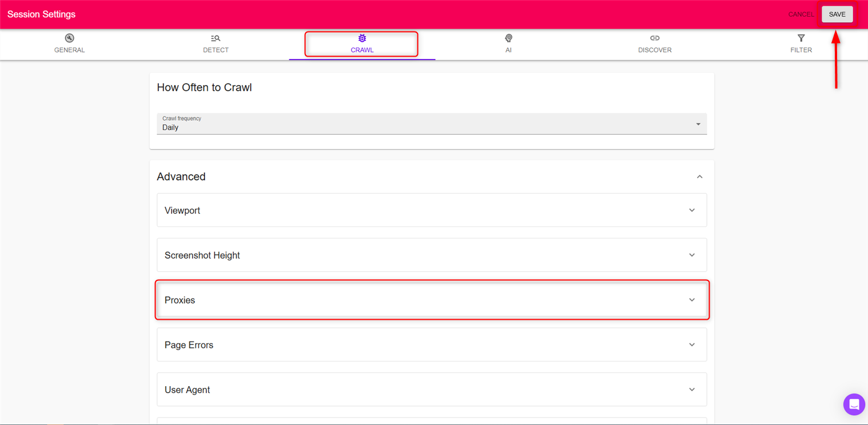This screenshot has height=425, width=868.
Task: Save the session settings
Action: (837, 14)
